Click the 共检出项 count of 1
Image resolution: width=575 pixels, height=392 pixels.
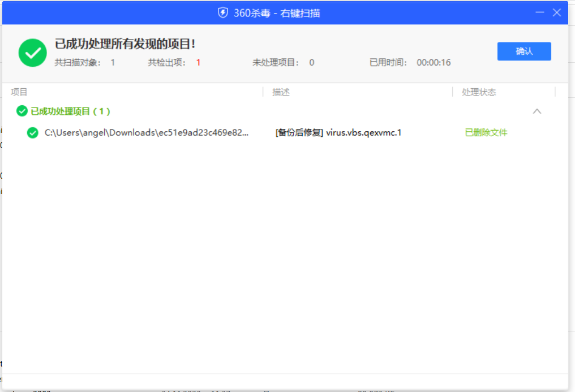pos(198,63)
